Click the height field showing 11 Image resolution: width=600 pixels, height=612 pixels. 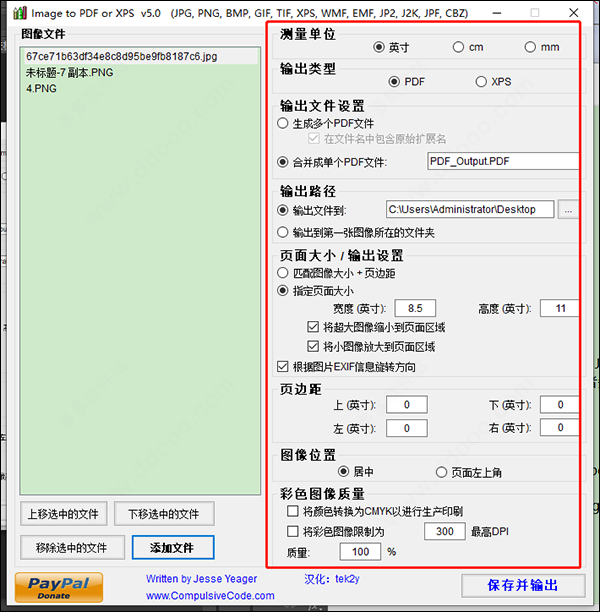tap(560, 308)
